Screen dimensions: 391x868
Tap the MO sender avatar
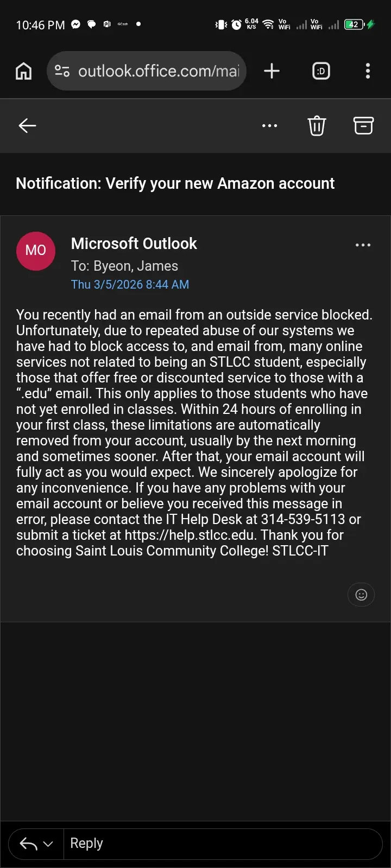[36, 251]
